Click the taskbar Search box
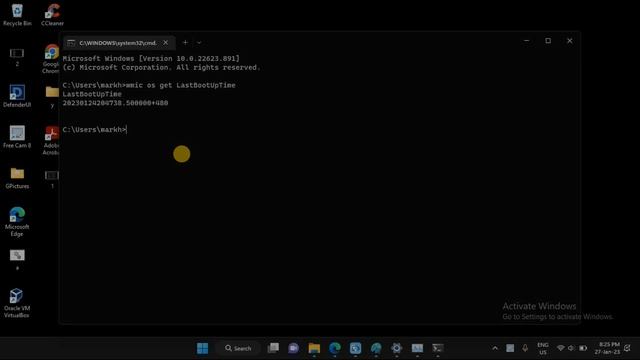The height and width of the screenshot is (360, 640). [x=238, y=348]
